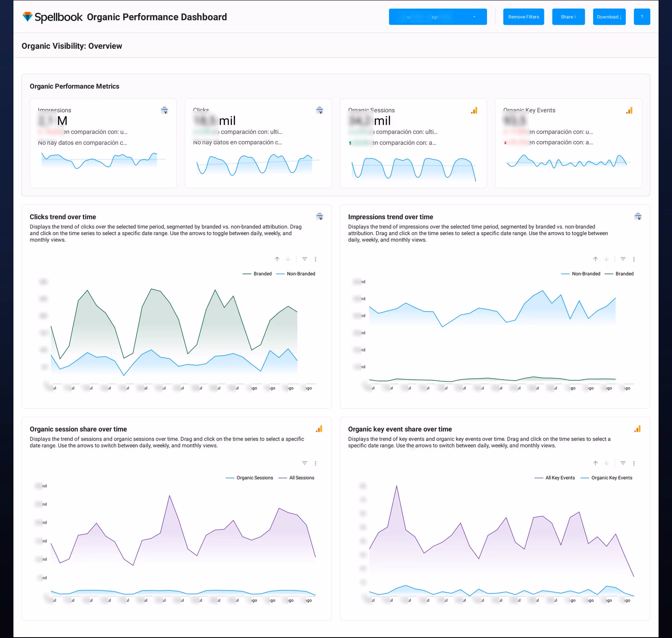This screenshot has width=672, height=638.
Task: Toggle Organic Key Events legend item
Action: 606,478
